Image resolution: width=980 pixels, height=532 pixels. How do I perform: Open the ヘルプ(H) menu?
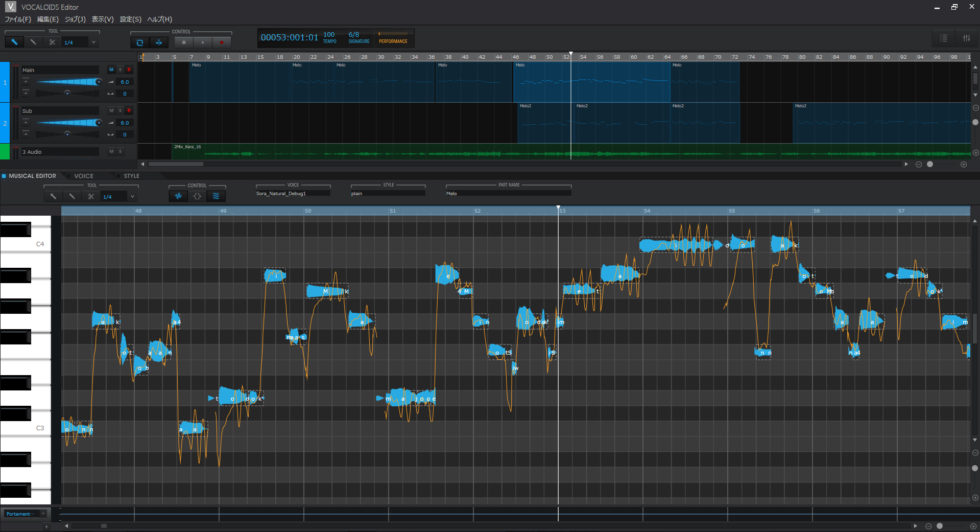[160, 19]
